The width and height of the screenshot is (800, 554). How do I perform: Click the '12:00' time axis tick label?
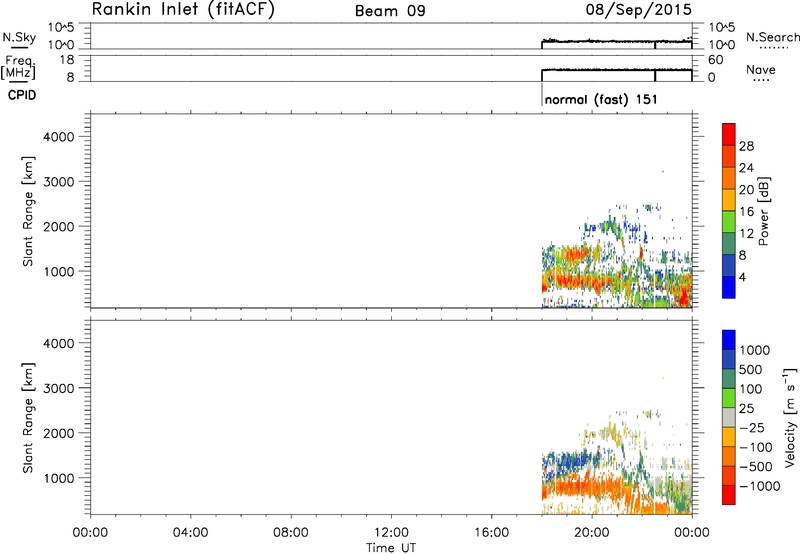(x=391, y=533)
